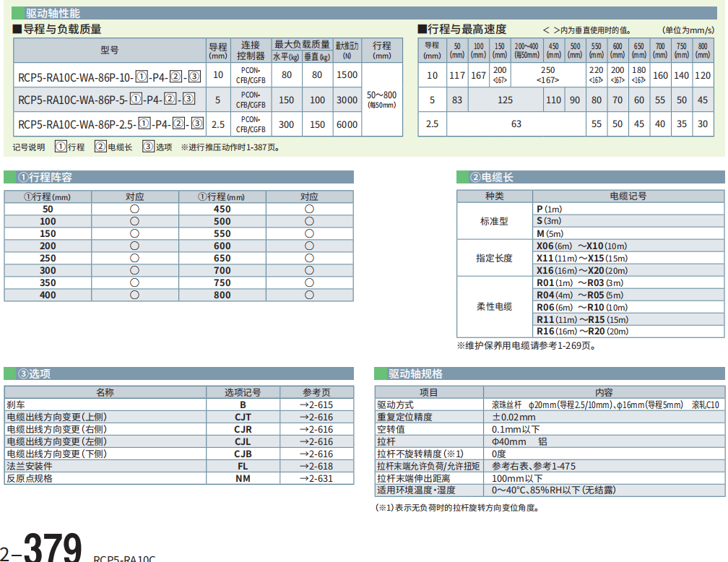
Task: Click the 标准型 category cell
Action: click(495, 221)
